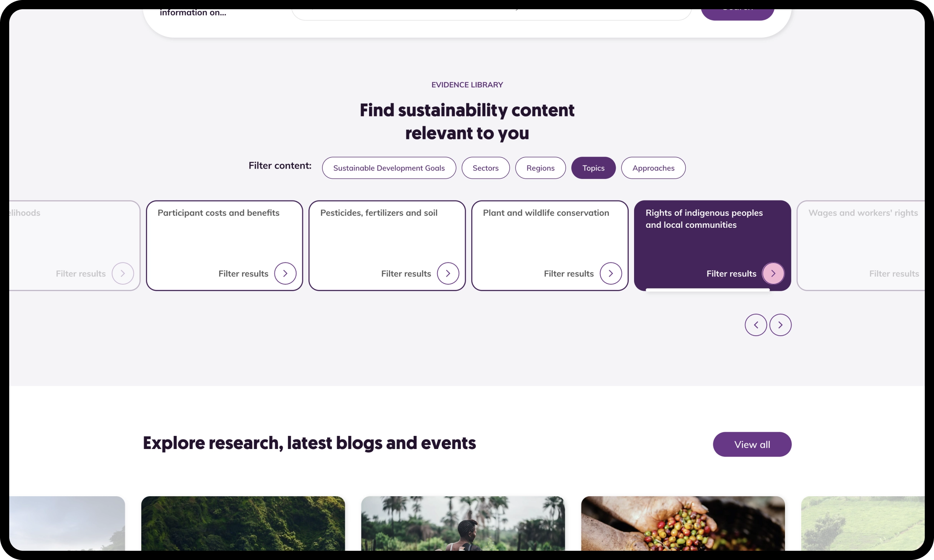Select Sectors filter pill
The height and width of the screenshot is (560, 934).
coord(485,168)
